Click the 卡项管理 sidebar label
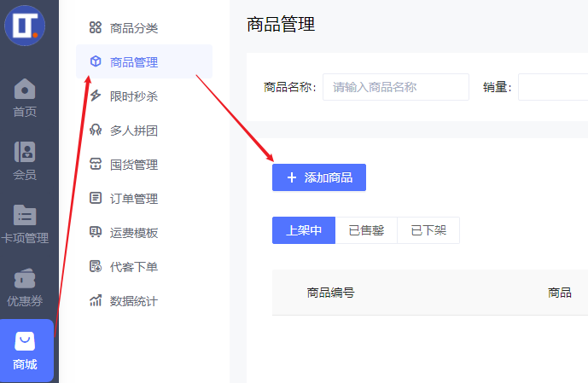The height and width of the screenshot is (383, 588). coord(25,238)
